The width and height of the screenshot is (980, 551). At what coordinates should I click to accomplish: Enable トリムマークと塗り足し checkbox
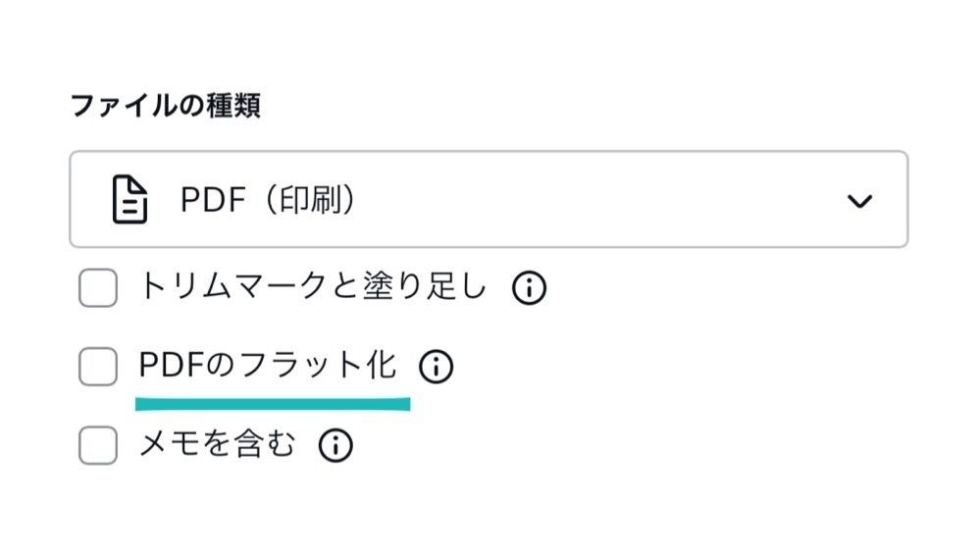(x=98, y=289)
